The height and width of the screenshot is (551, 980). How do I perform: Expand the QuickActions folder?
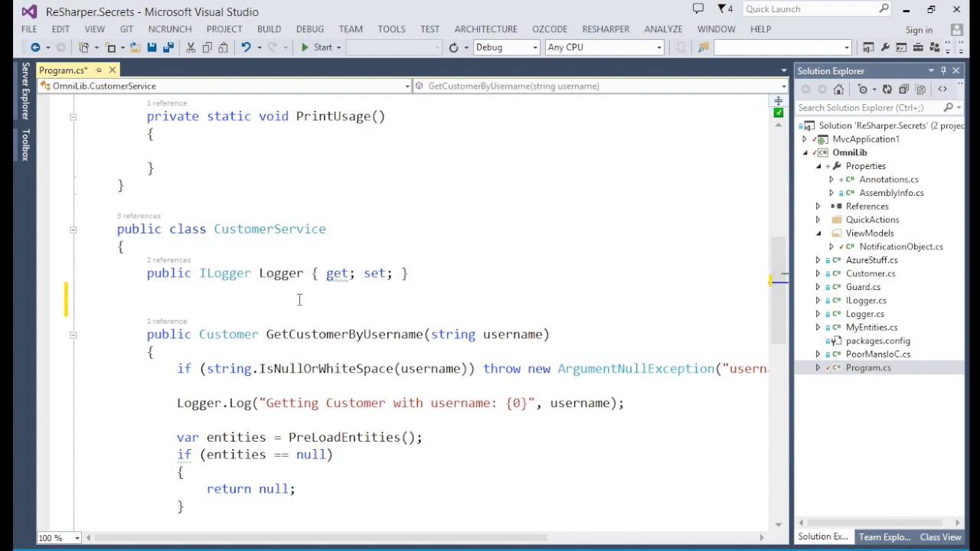point(818,220)
